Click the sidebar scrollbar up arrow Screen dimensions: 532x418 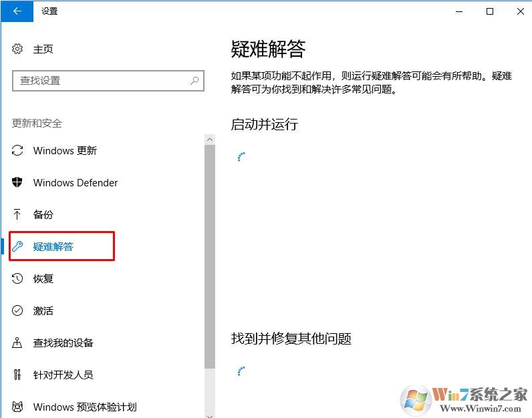click(210, 140)
